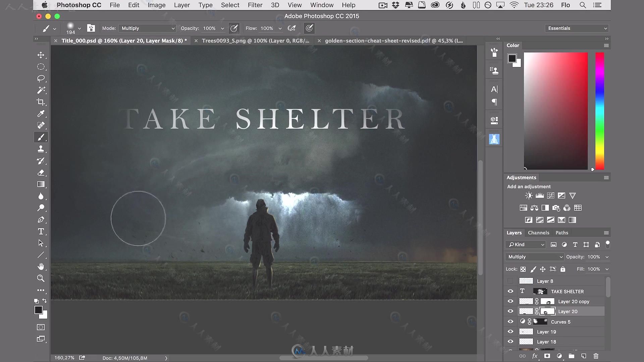Toggle pressure for opacity button
This screenshot has width=644, height=362.
[x=234, y=28]
